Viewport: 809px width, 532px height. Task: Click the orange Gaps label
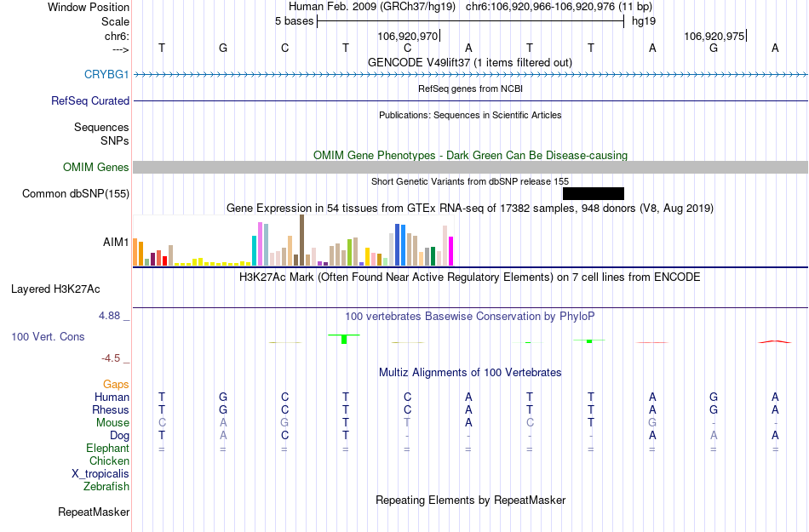(116, 384)
